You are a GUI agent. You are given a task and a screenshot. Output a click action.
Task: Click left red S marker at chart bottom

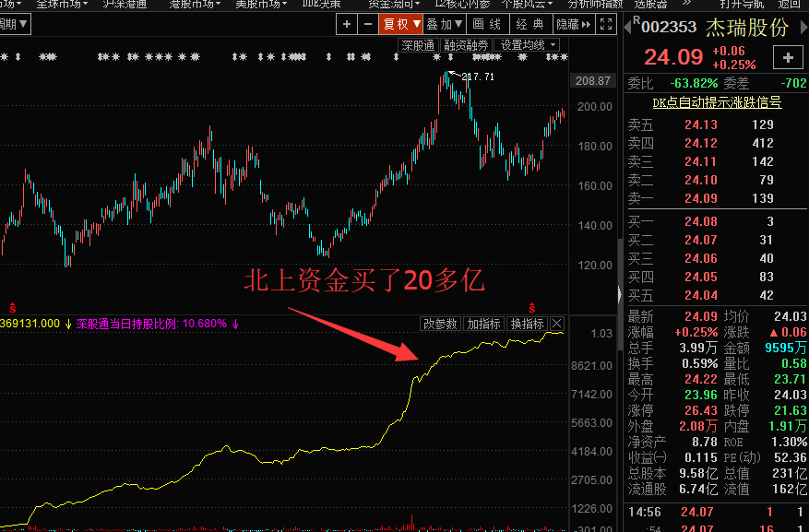(x=13, y=308)
